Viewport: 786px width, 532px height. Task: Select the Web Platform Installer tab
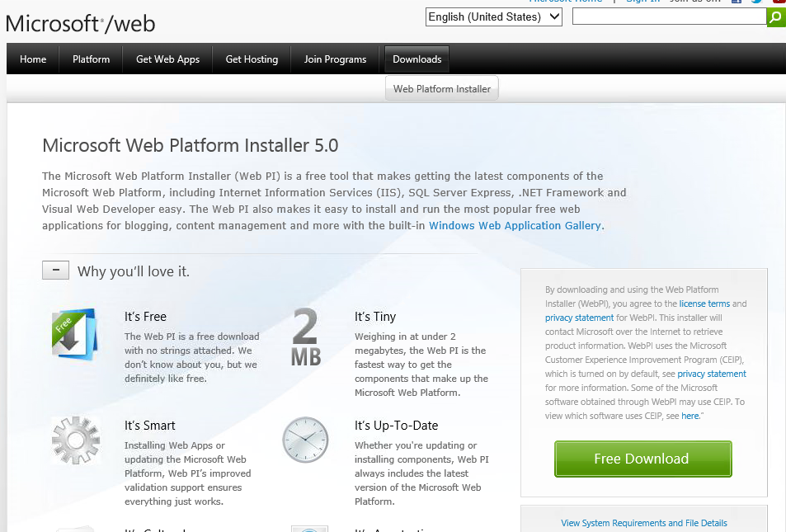tap(441, 87)
